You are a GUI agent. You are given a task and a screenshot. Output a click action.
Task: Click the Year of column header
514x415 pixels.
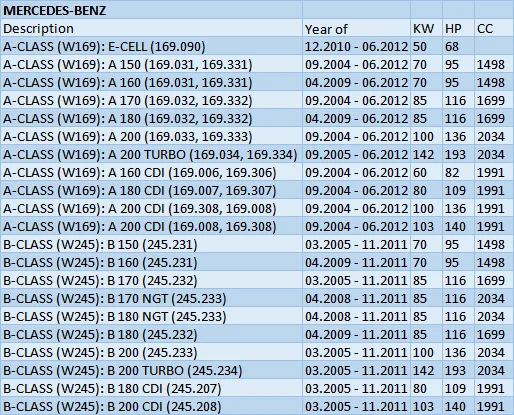click(356, 28)
